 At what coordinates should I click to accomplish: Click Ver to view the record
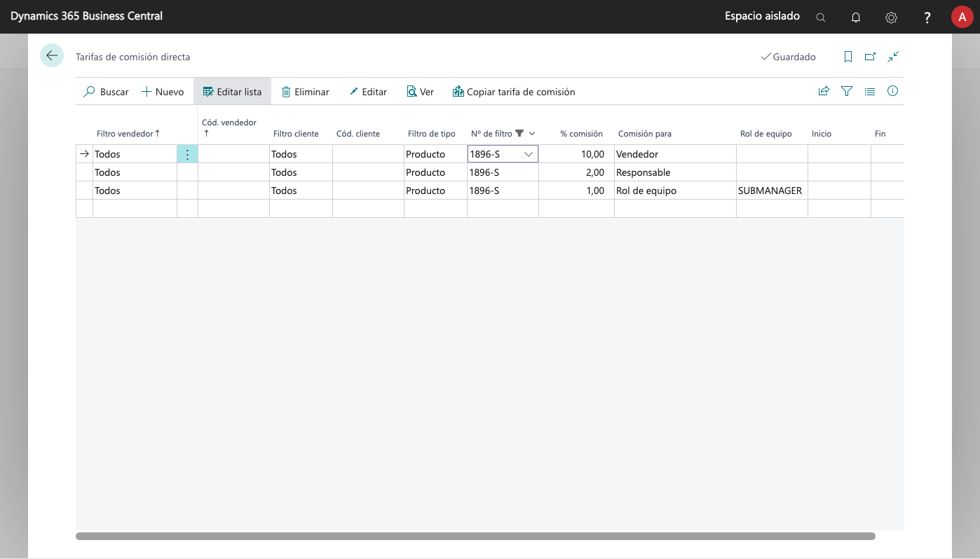(x=420, y=92)
